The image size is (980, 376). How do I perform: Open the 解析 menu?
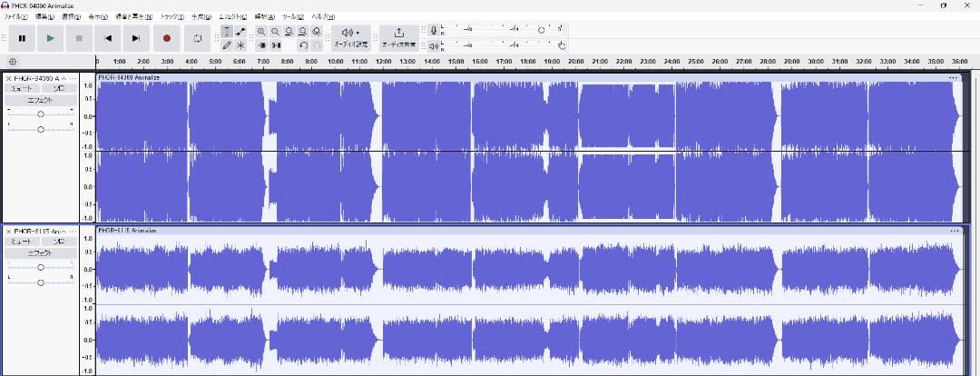click(265, 16)
